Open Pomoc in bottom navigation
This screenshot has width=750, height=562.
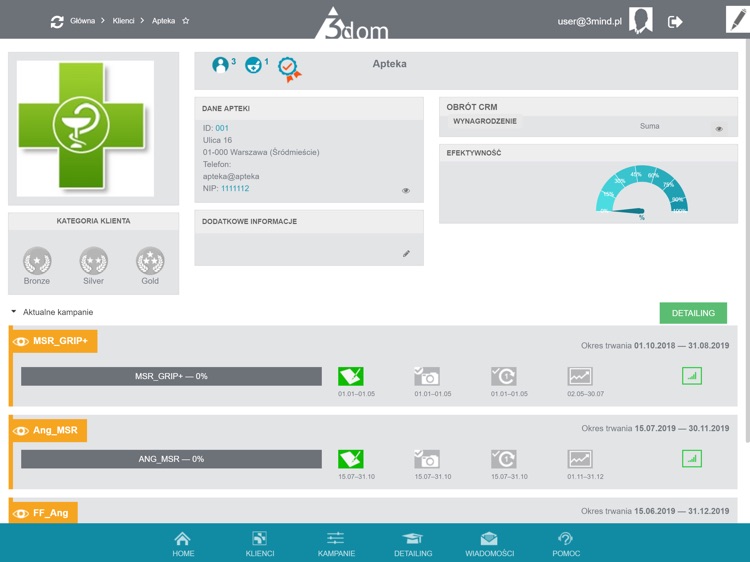tap(566, 544)
